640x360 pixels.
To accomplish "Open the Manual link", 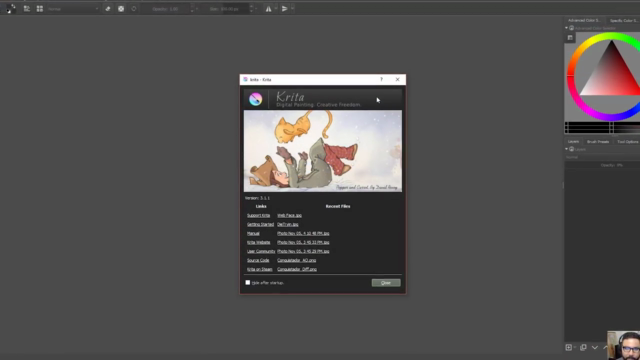I will pyautogui.click(x=253, y=233).
